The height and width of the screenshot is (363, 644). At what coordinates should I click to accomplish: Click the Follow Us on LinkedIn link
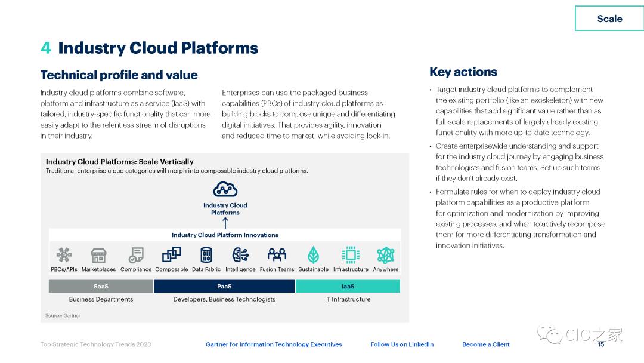pyautogui.click(x=402, y=344)
